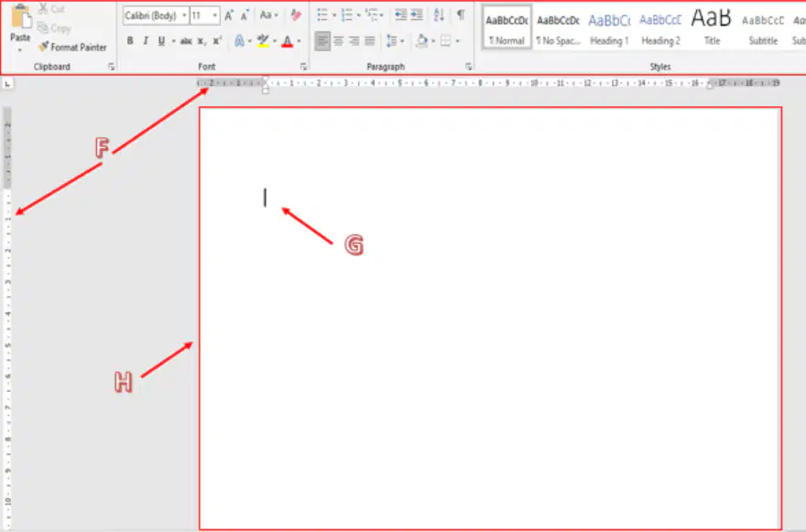Screen dimensions: 806x532
Task: Apply the red font color
Action: 288,41
